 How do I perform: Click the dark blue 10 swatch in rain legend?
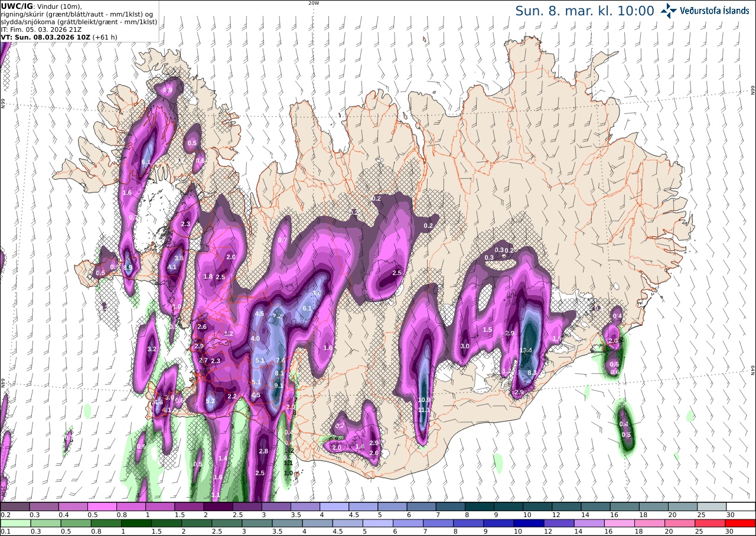point(530,523)
